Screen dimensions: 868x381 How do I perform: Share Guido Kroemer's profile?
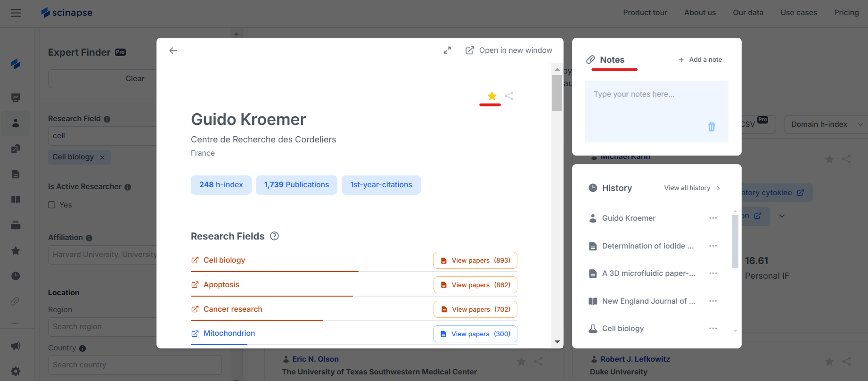coord(509,96)
